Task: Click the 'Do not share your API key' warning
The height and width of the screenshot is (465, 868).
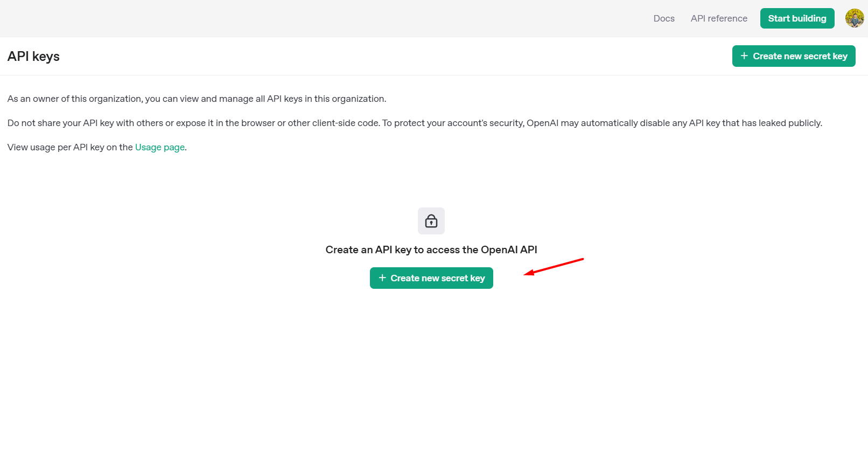Action: tap(415, 123)
